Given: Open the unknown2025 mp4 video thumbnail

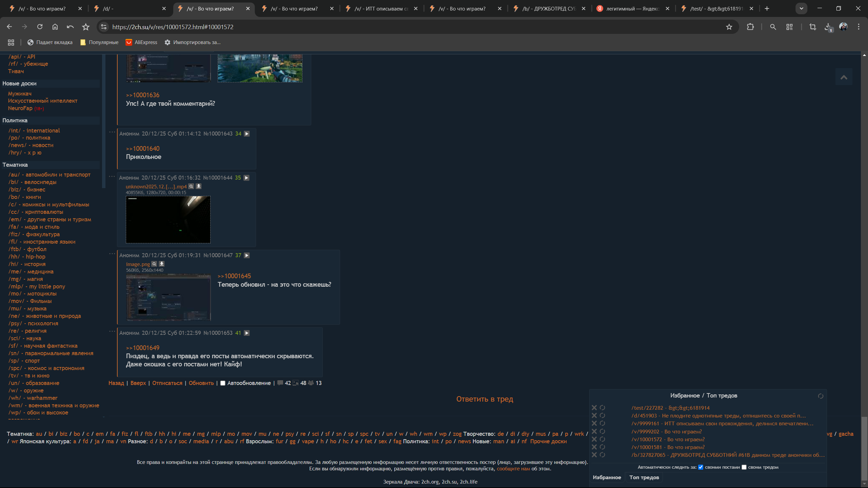Looking at the screenshot, I should pyautogui.click(x=168, y=220).
